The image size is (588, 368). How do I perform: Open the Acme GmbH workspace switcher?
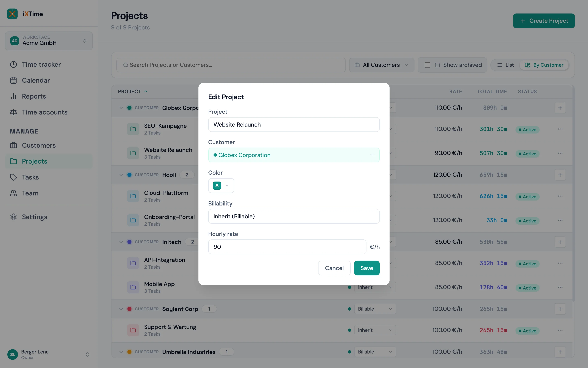49,41
